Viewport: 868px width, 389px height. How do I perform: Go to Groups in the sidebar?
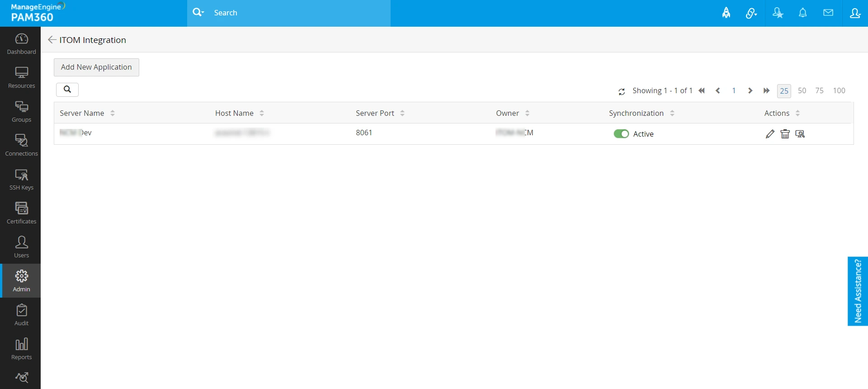tap(21, 112)
